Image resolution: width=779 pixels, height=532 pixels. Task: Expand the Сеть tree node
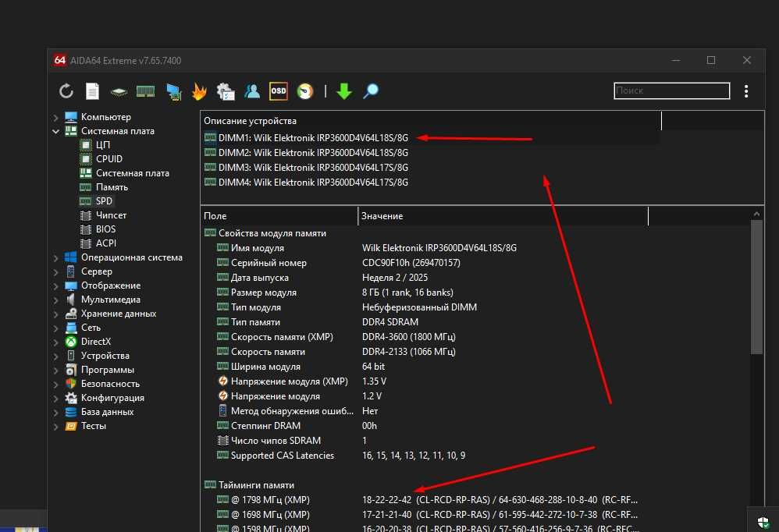coord(55,328)
